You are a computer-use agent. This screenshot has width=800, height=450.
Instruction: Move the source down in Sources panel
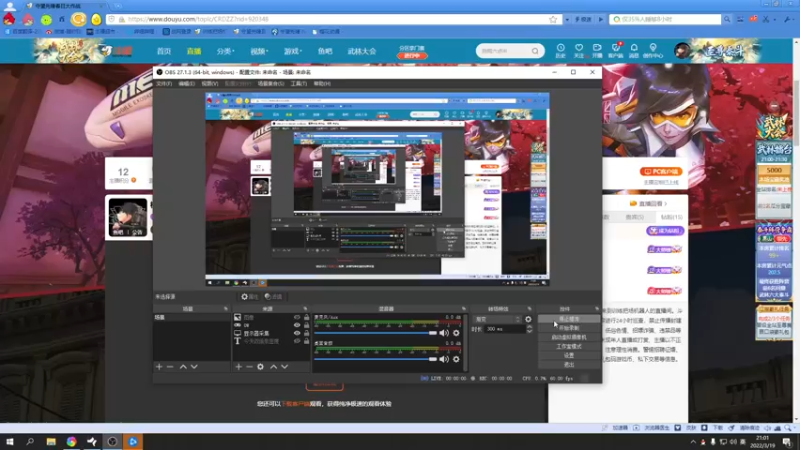point(285,366)
